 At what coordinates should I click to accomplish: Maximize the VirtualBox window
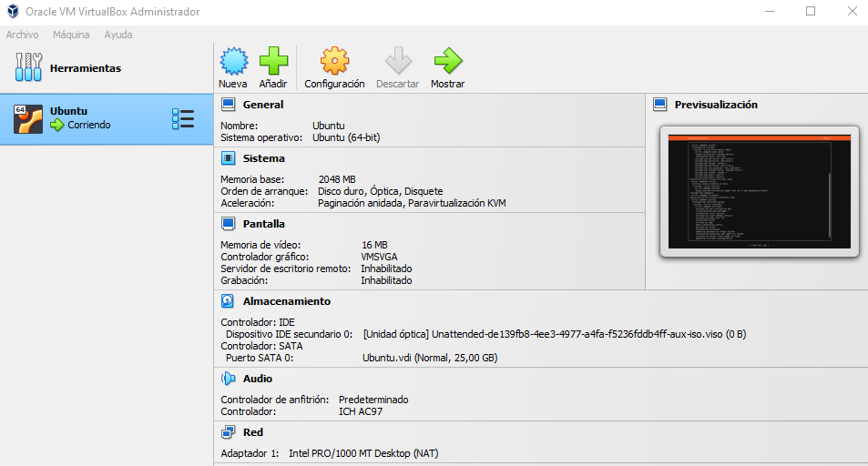(x=811, y=11)
